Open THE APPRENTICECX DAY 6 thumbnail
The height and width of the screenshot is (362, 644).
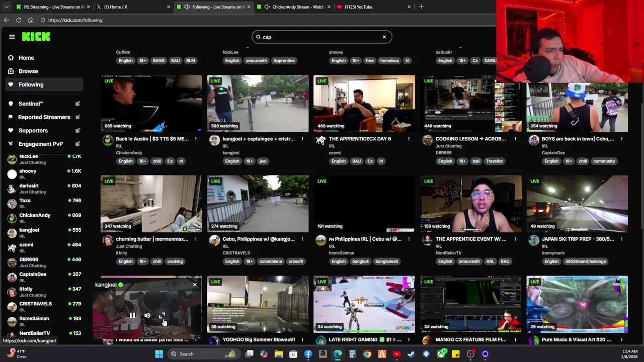click(x=364, y=104)
